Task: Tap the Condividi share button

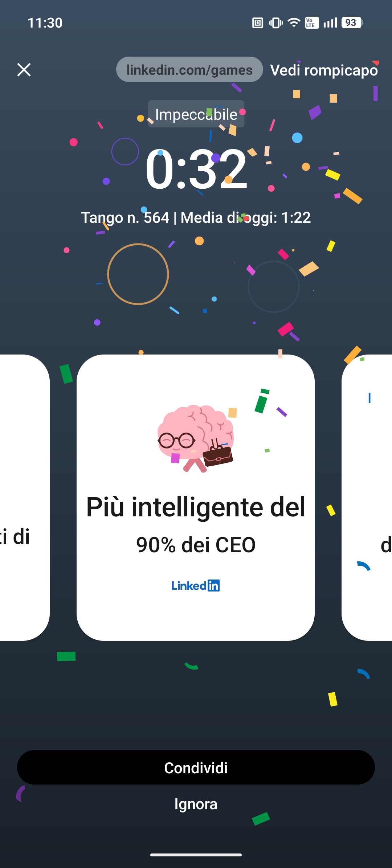Action: click(x=196, y=767)
